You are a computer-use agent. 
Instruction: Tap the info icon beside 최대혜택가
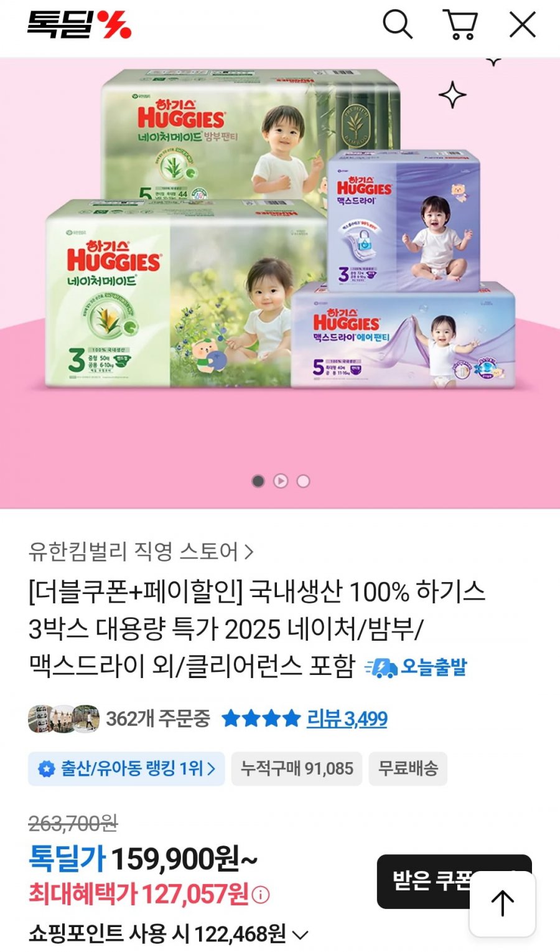coord(261,895)
